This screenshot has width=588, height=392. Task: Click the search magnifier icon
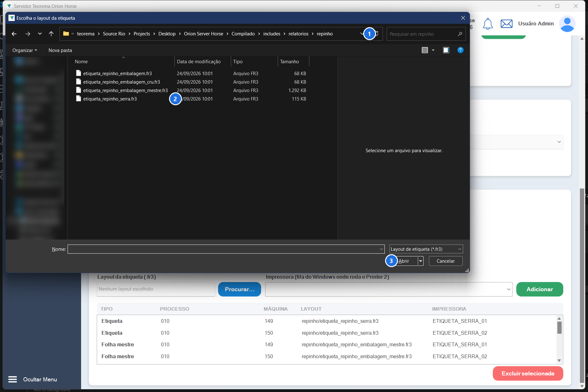(x=460, y=34)
